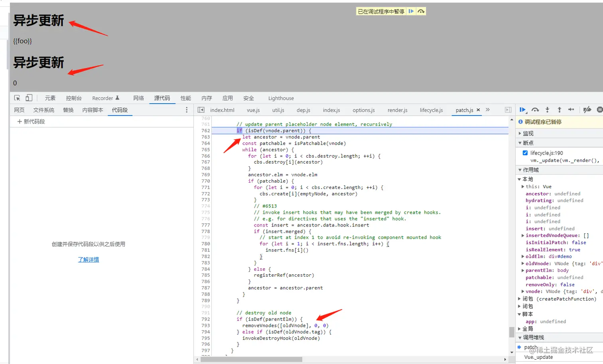Viewport: 603px width, 364px height.
Task: Show more open file tabs chevron
Action: (x=487, y=110)
